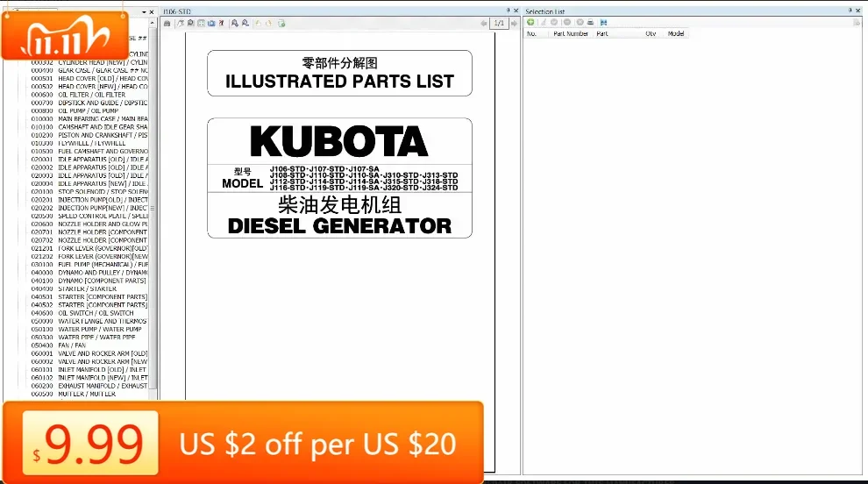
Task: Select 'FLYWHEEL / FLYWHEEL' row
Action: coord(78,143)
